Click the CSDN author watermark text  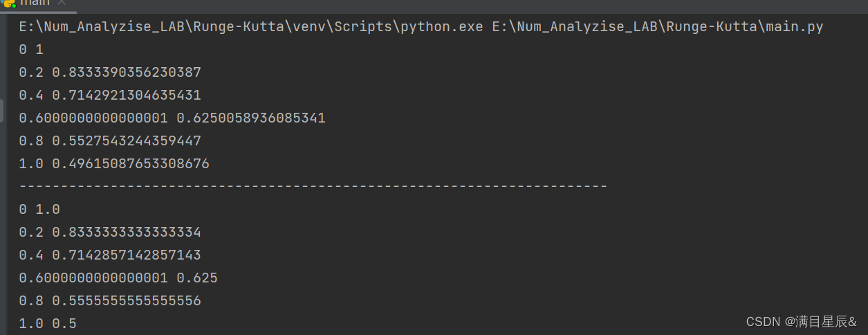[802, 322]
